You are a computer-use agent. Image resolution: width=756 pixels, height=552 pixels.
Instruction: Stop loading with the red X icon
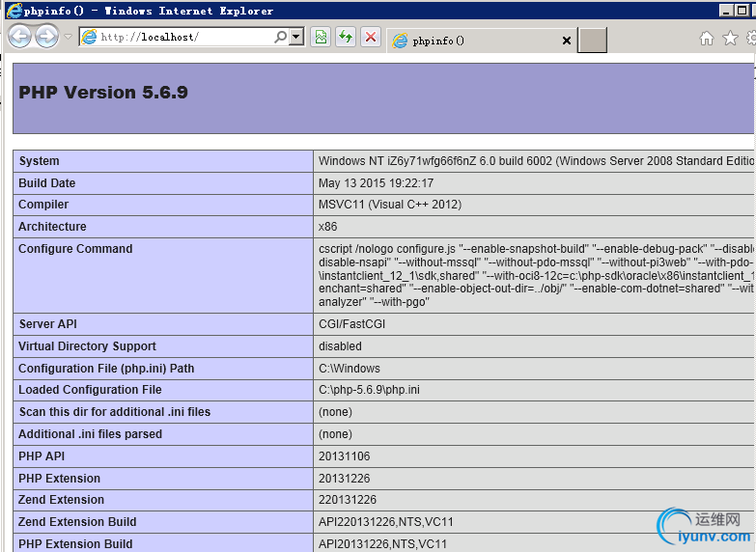click(x=371, y=37)
